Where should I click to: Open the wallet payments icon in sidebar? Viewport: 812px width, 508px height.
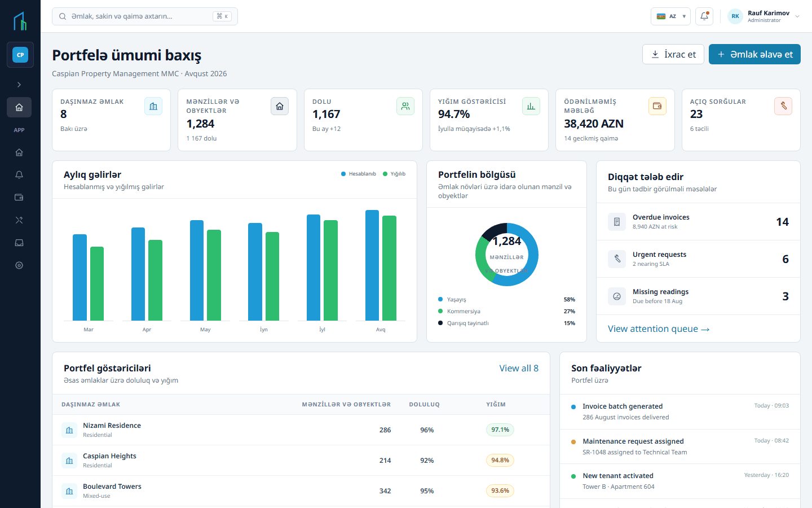tap(19, 198)
